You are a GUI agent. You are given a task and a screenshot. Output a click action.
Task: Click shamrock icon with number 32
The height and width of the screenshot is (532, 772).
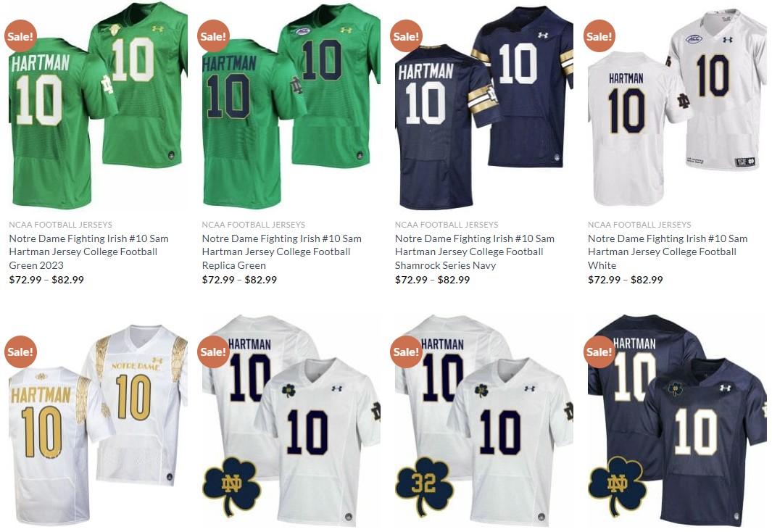[x=424, y=486]
